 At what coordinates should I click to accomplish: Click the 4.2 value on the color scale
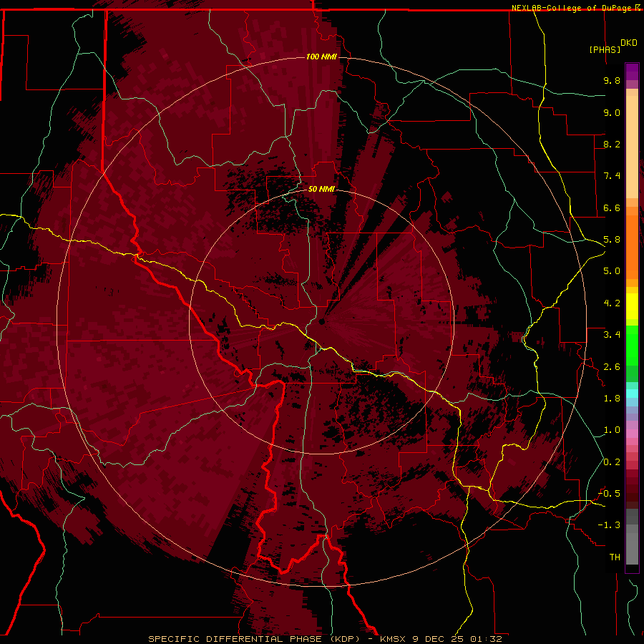[612, 303]
